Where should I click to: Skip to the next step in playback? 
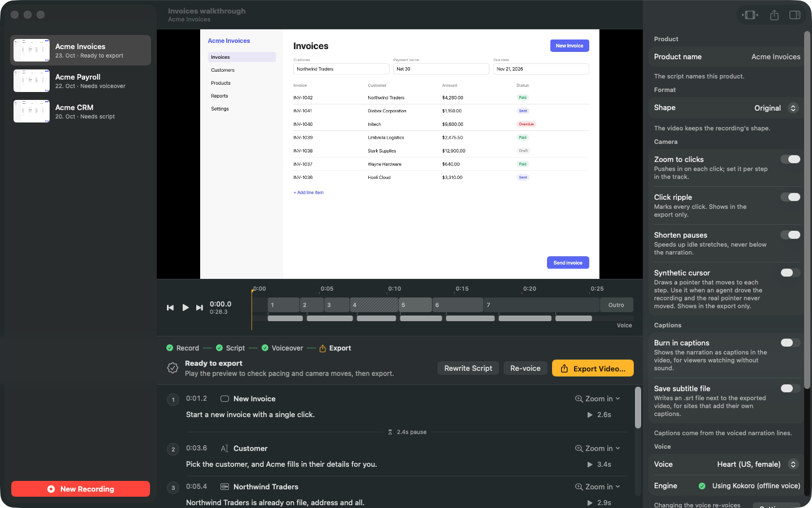pyautogui.click(x=199, y=308)
